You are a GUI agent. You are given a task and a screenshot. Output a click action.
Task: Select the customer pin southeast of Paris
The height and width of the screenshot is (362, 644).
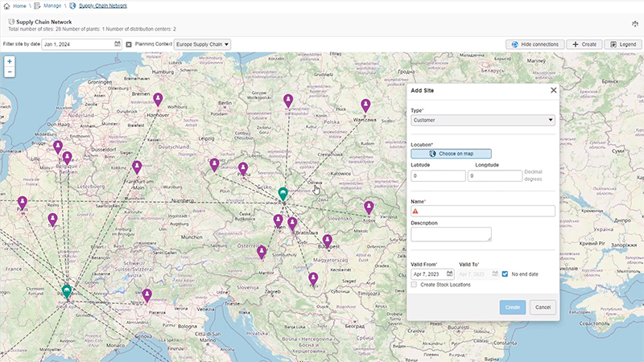point(52,220)
